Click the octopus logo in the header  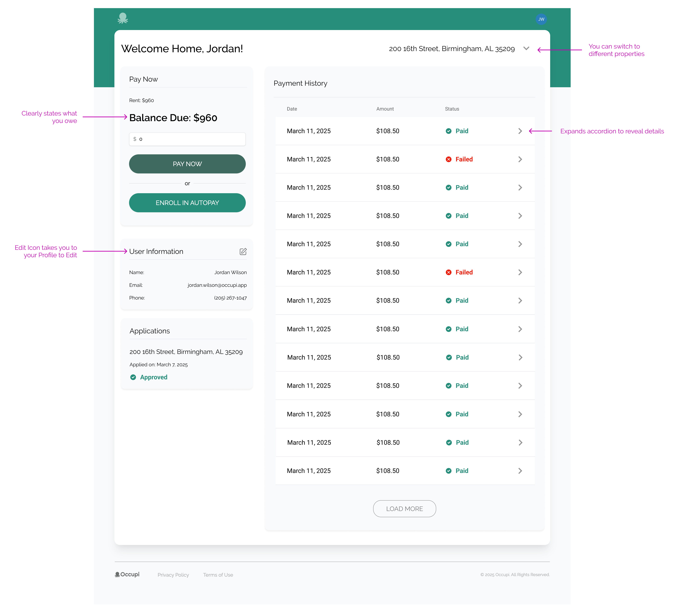(x=123, y=18)
